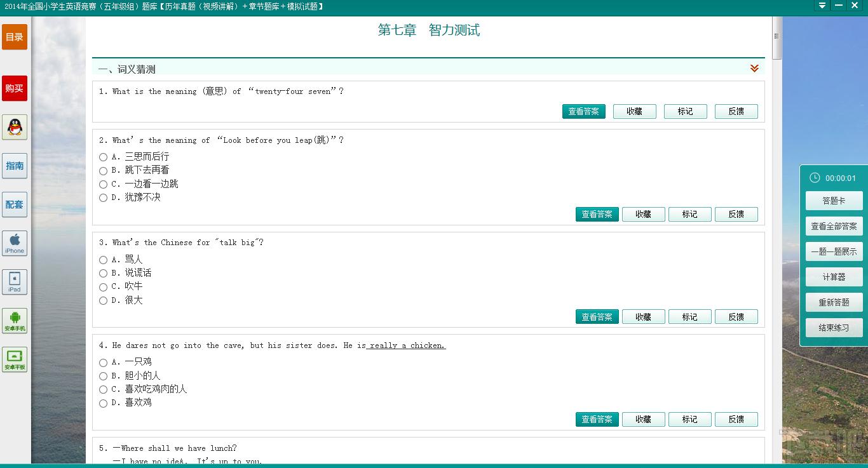
Task: Open the title bar dropdown menu icon
Action: coord(822,6)
